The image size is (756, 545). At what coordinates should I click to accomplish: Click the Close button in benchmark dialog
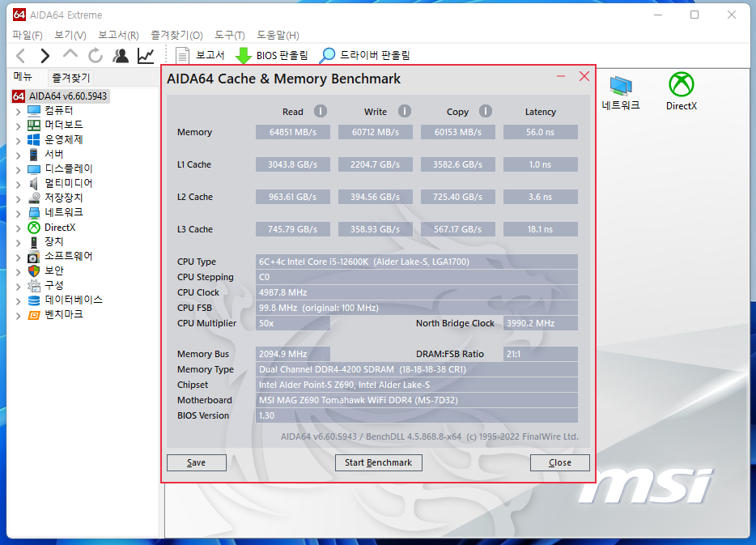(x=560, y=462)
